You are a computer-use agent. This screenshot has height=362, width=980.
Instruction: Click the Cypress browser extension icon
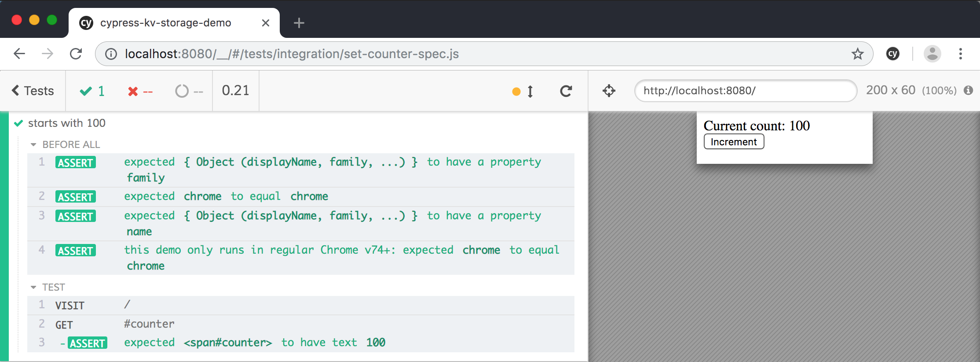pos(892,54)
